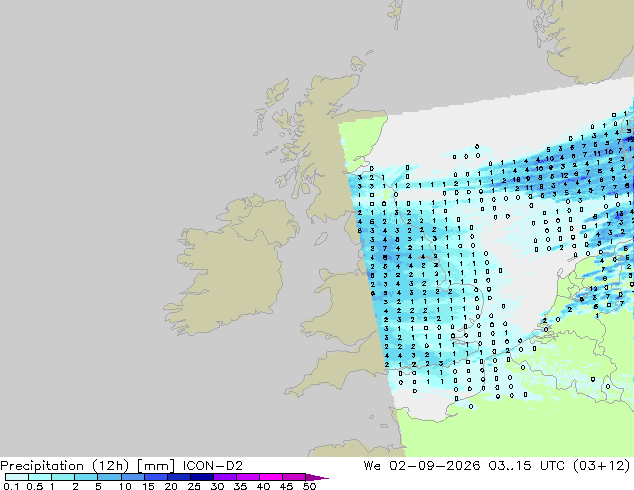Click the 5–10 mm legend color box
Image resolution: width=634 pixels, height=490 pixels.
point(109,477)
